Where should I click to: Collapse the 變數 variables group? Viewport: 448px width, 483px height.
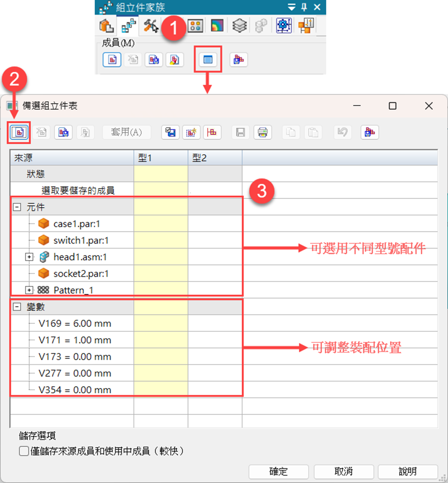tap(17, 307)
